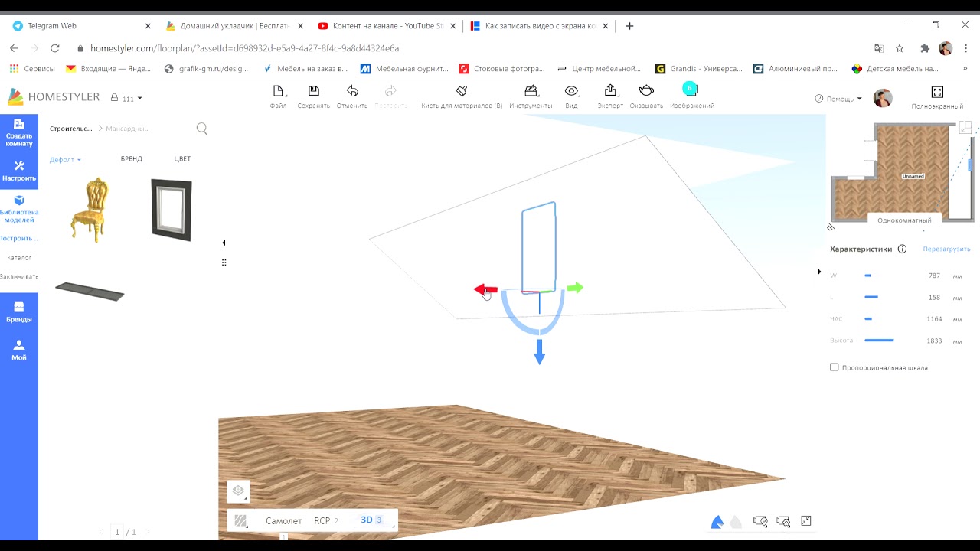The height and width of the screenshot is (551, 980).
Task: Click the Повторить redo icon
Action: pos(391,91)
